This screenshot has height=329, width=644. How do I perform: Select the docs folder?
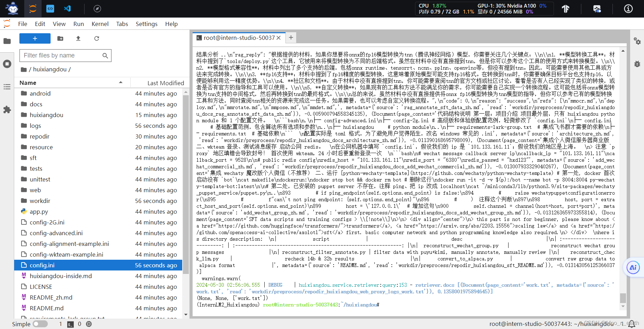point(98,104)
